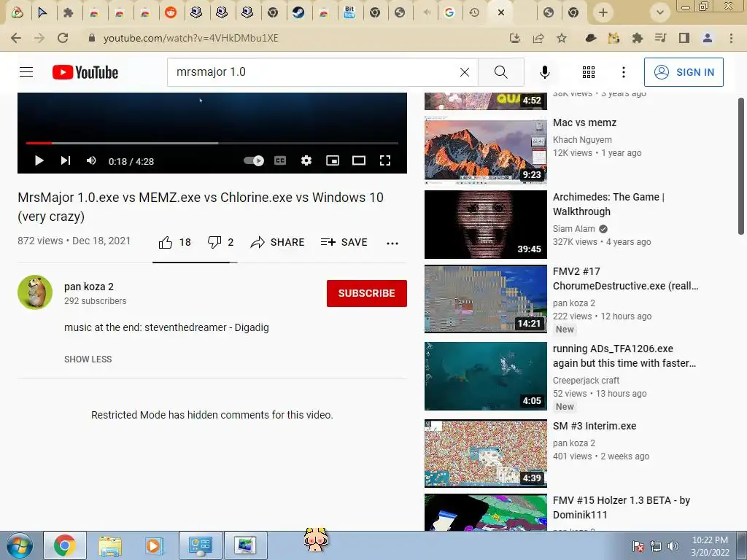This screenshot has height=560, width=747.
Task: Open Archimedes: The Game Walkthrough title
Action: [608, 204]
